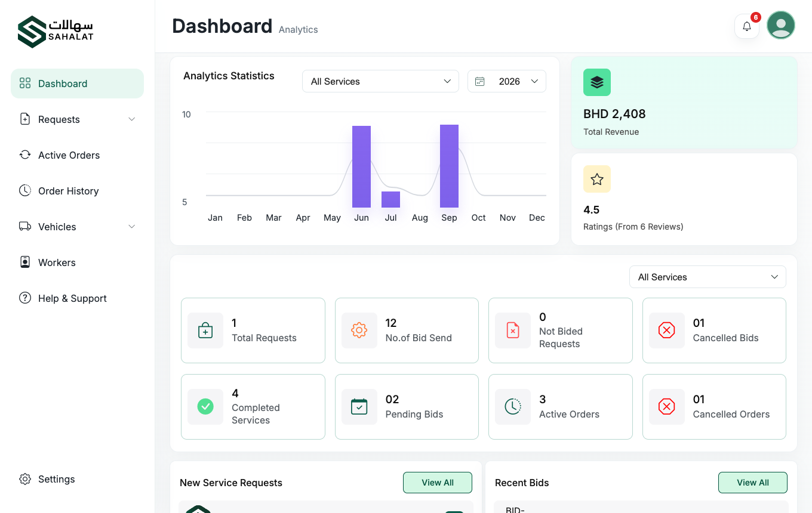Click the Not Bided Requests file icon
The height and width of the screenshot is (513, 812).
point(513,330)
